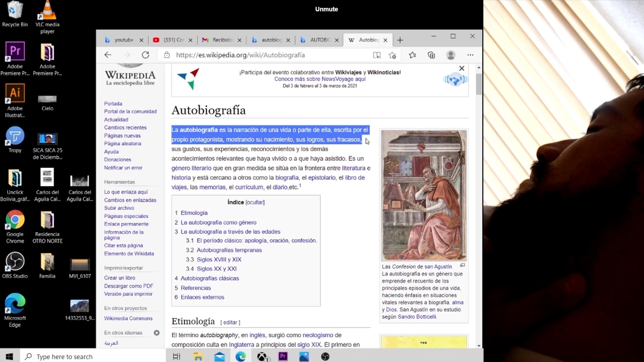Open language settings gear icon
644x362 pixels.
(156, 333)
